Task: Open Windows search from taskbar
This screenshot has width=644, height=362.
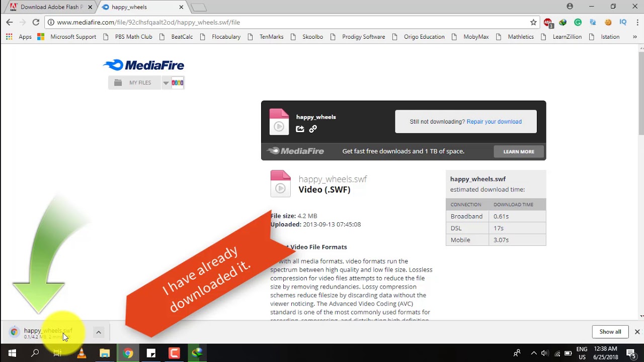Action: click(35, 353)
